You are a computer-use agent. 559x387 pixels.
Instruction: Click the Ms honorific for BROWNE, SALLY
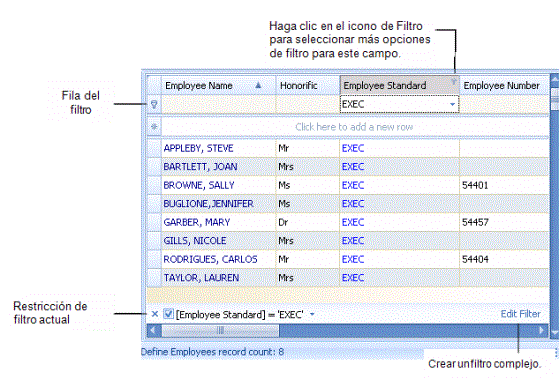284,185
